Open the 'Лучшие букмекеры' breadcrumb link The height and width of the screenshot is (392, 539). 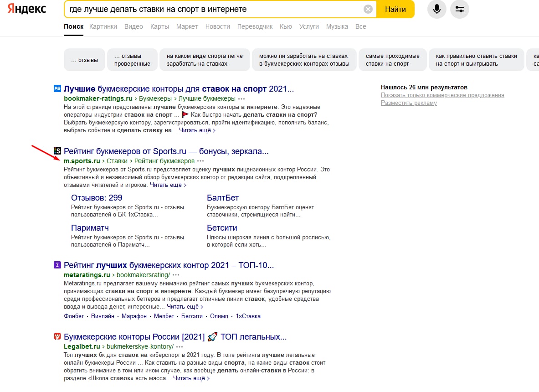[x=207, y=99]
